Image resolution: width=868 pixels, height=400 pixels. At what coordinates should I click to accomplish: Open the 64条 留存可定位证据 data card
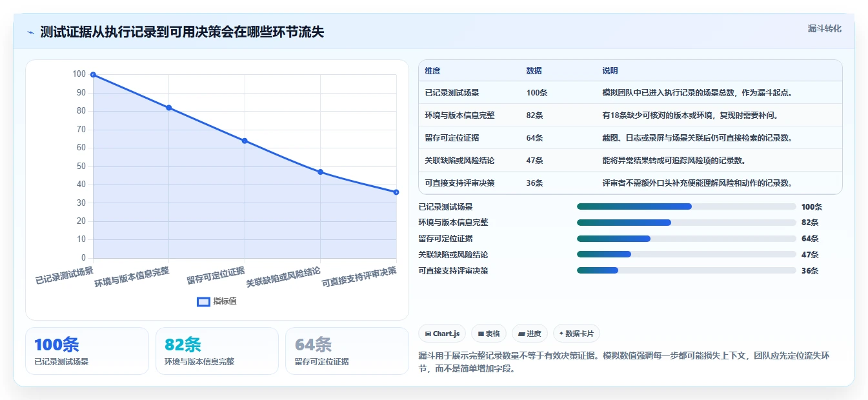pyautogui.click(x=347, y=351)
